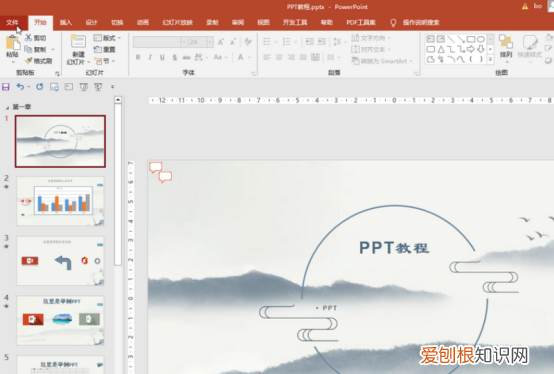Expand the shapes gallery More arrow
This screenshot has width=554, height=374.
(x=490, y=60)
